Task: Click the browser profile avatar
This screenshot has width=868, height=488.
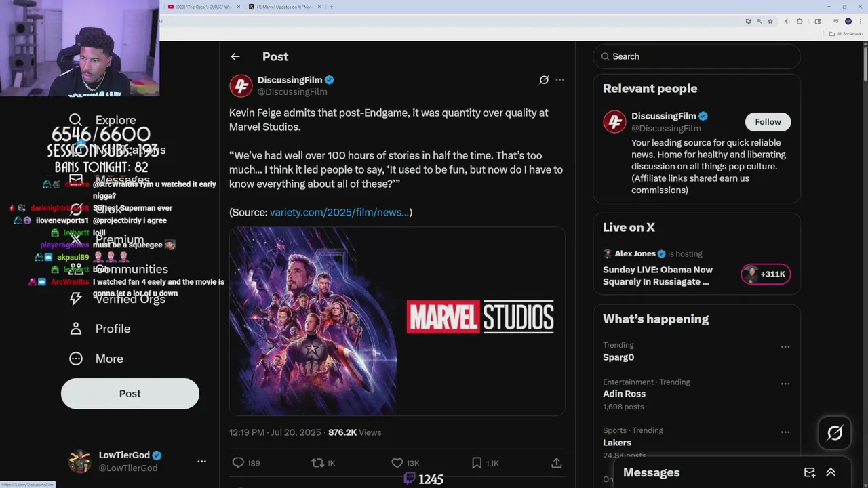Action: [848, 22]
